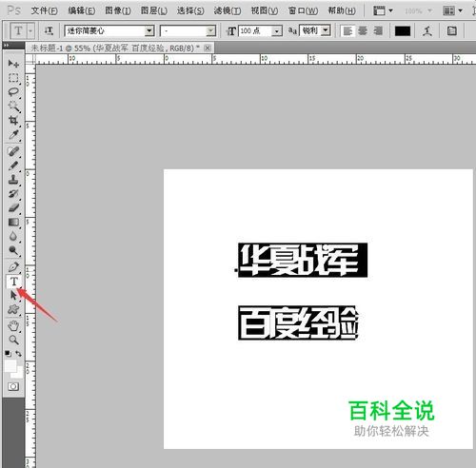This screenshot has width=476, height=468.
Task: Select the Gradient tool
Action: pos(13,223)
